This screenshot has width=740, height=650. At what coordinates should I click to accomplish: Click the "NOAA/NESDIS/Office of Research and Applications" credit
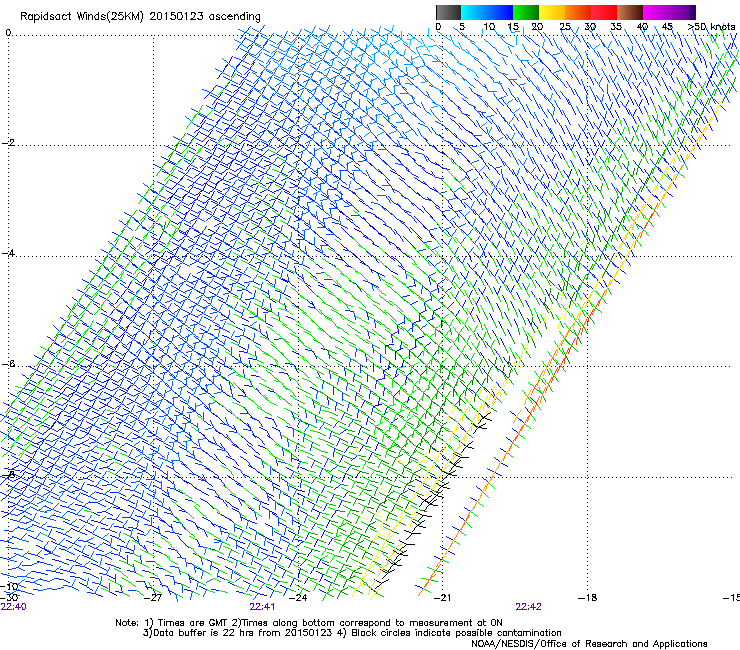(x=589, y=644)
